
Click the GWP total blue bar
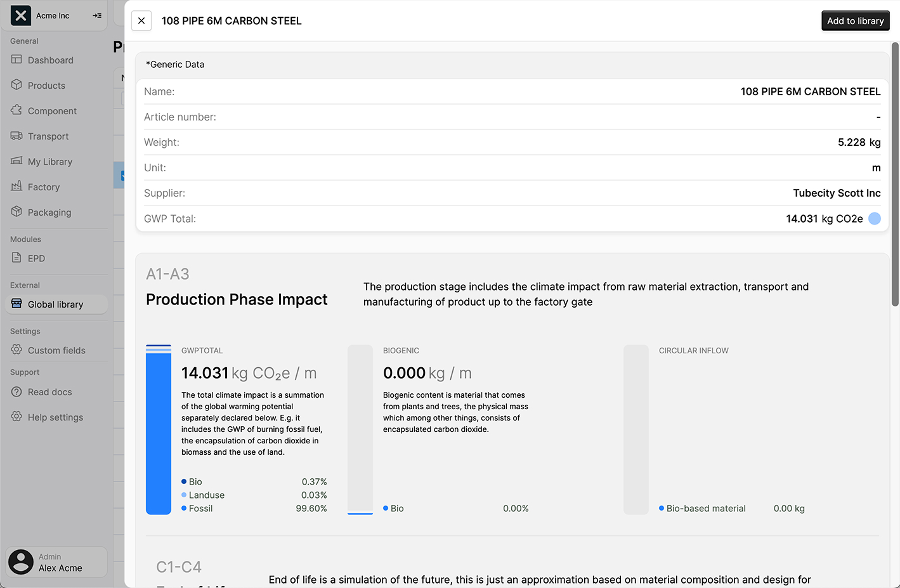(x=159, y=431)
